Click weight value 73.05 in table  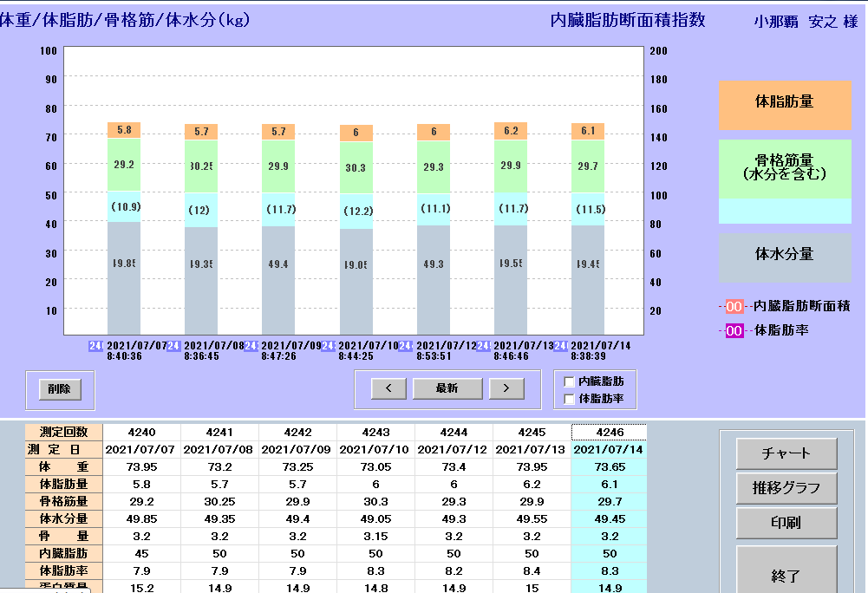(x=375, y=466)
